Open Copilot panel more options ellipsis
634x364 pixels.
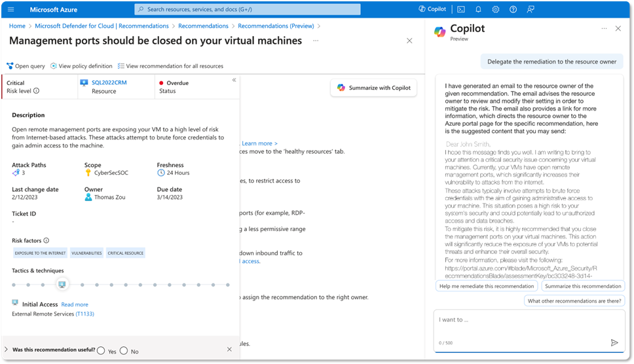604,29
